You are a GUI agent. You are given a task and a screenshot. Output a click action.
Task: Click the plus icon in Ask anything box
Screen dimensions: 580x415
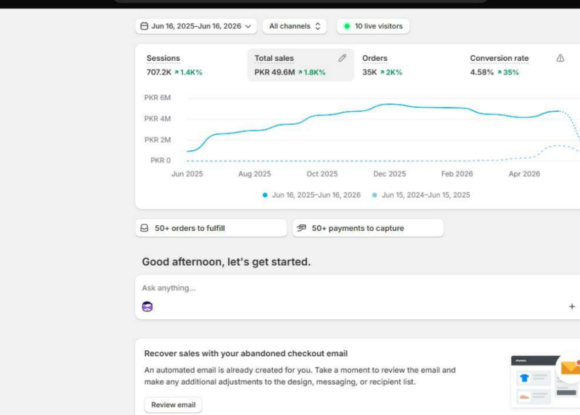point(572,306)
